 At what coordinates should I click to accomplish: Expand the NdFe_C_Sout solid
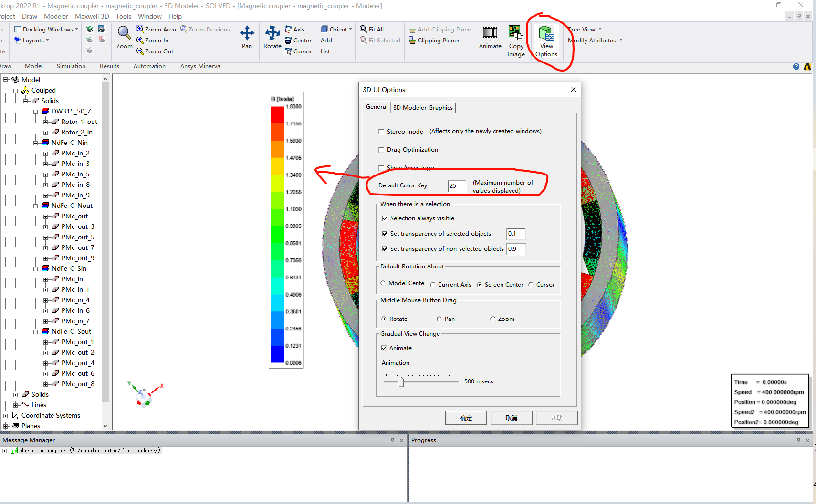[x=36, y=331]
